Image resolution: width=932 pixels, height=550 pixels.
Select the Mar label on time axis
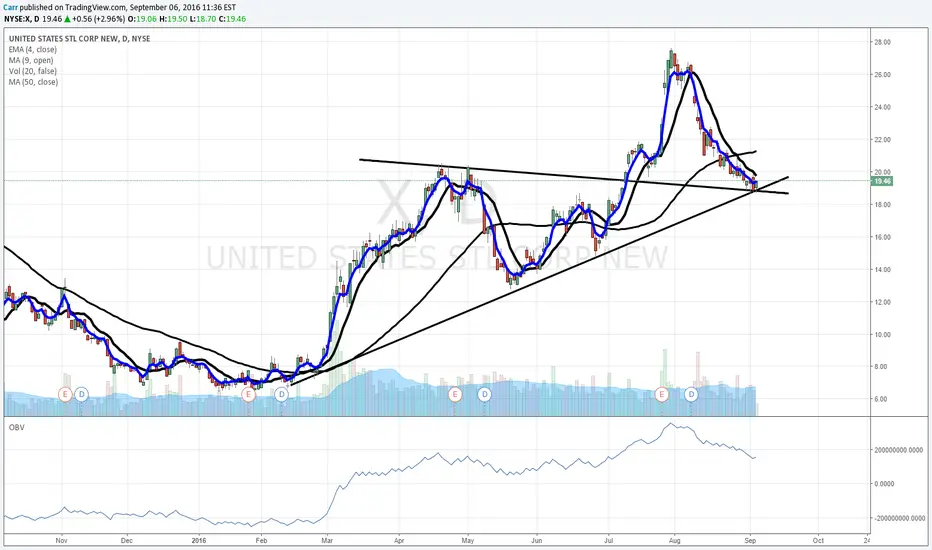(327, 540)
